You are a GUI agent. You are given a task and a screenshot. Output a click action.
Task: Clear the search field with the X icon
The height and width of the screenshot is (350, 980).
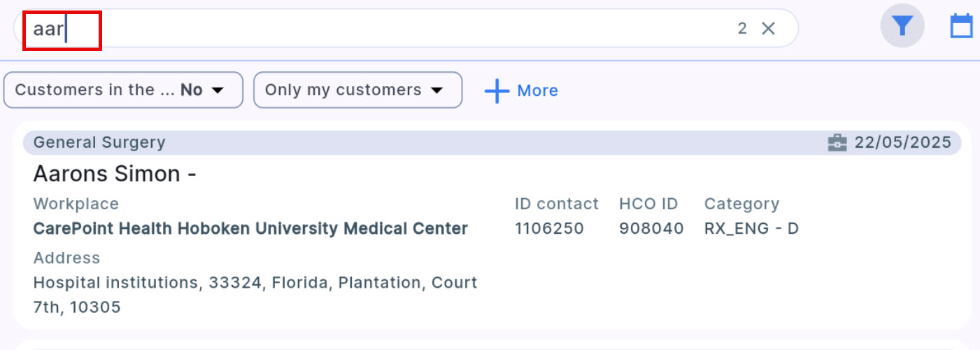(768, 29)
